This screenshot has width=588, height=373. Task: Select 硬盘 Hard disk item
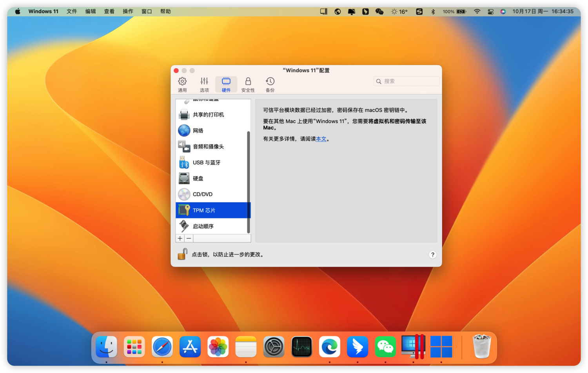(212, 178)
